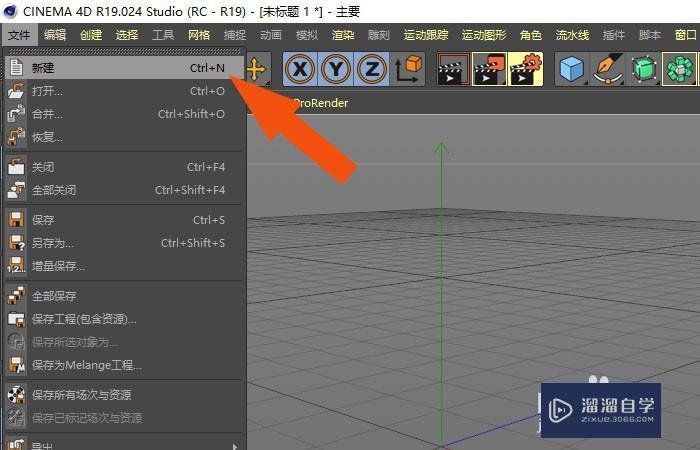Choose 另存为... in the file menu
Screen dimensions: 700x450
[x=125, y=243]
